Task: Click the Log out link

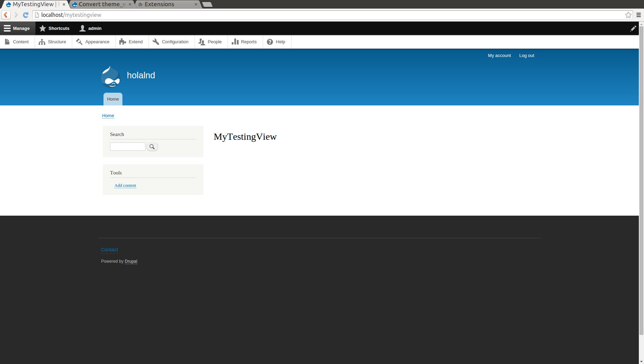Action: coord(526,55)
